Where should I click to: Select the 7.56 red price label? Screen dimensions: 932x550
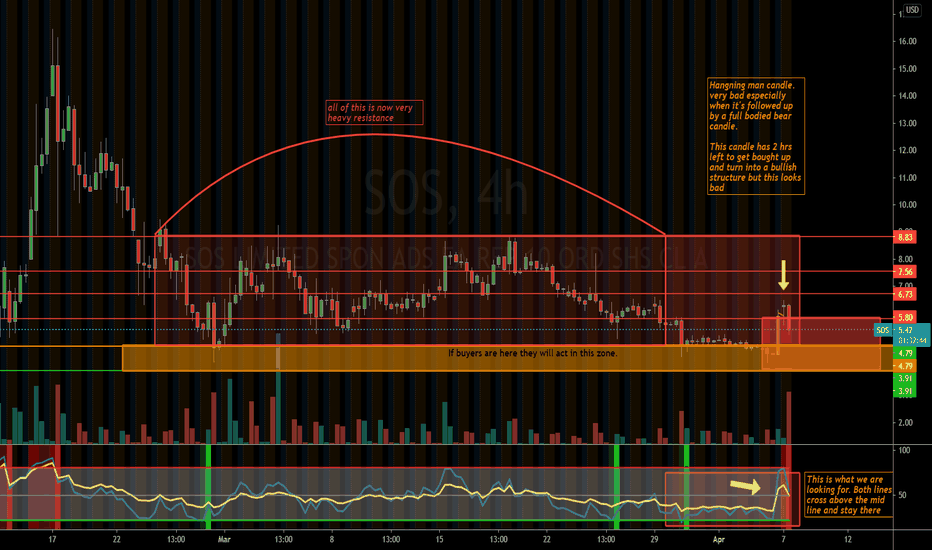click(905, 272)
